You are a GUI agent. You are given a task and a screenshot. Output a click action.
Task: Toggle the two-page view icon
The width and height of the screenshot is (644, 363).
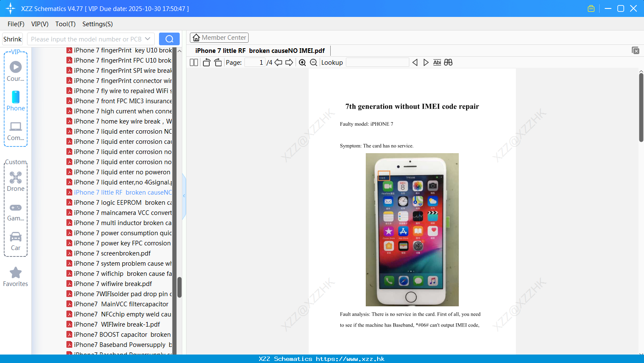(194, 63)
